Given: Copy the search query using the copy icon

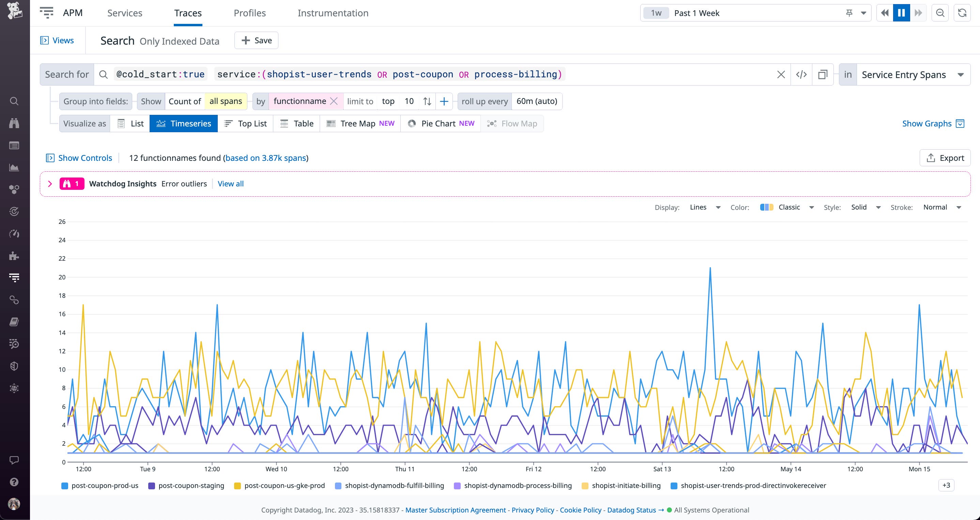Looking at the screenshot, I should [823, 74].
